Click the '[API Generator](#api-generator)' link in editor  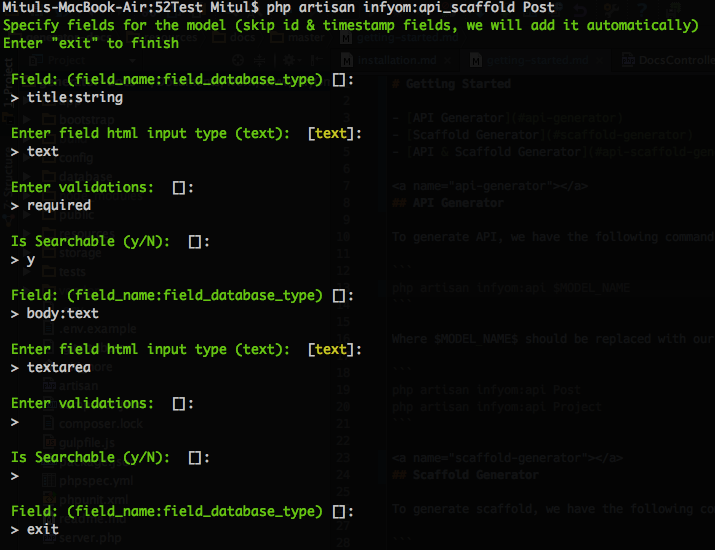[x=514, y=118]
